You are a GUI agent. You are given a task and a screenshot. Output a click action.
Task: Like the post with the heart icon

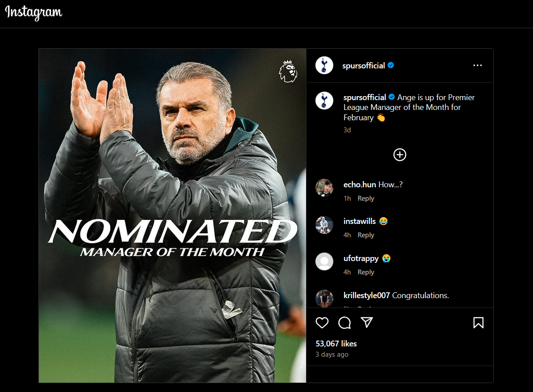click(x=322, y=323)
